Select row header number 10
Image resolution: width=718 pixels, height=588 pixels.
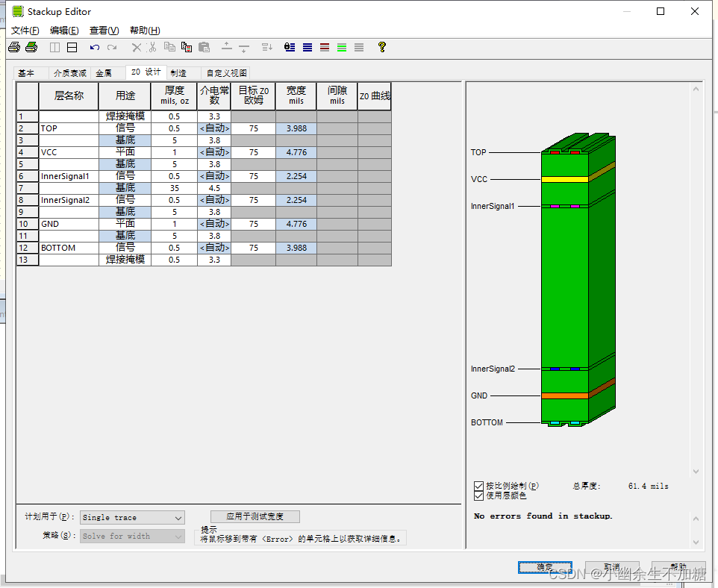[x=28, y=224]
